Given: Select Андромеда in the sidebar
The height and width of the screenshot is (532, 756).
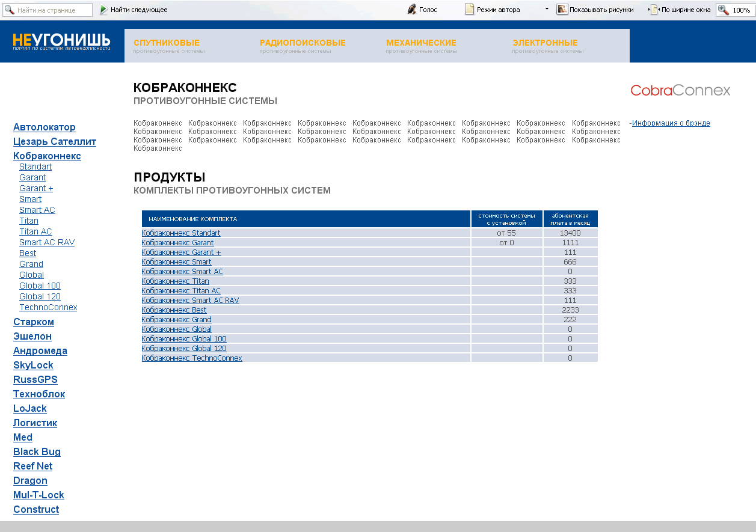Looking at the screenshot, I should (40, 351).
